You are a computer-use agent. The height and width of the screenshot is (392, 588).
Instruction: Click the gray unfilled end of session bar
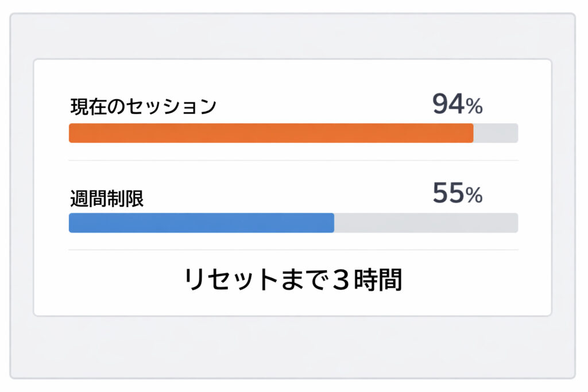[x=496, y=133]
